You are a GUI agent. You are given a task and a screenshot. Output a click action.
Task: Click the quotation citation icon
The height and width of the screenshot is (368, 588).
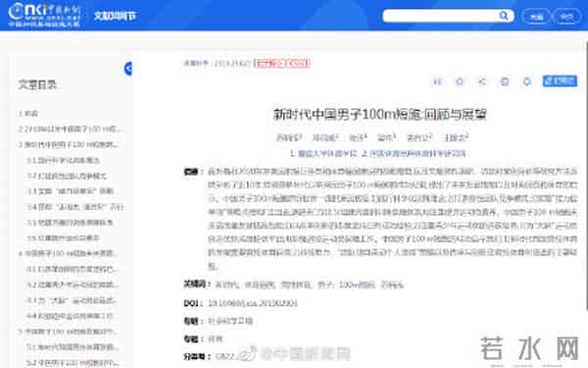[x=437, y=81]
